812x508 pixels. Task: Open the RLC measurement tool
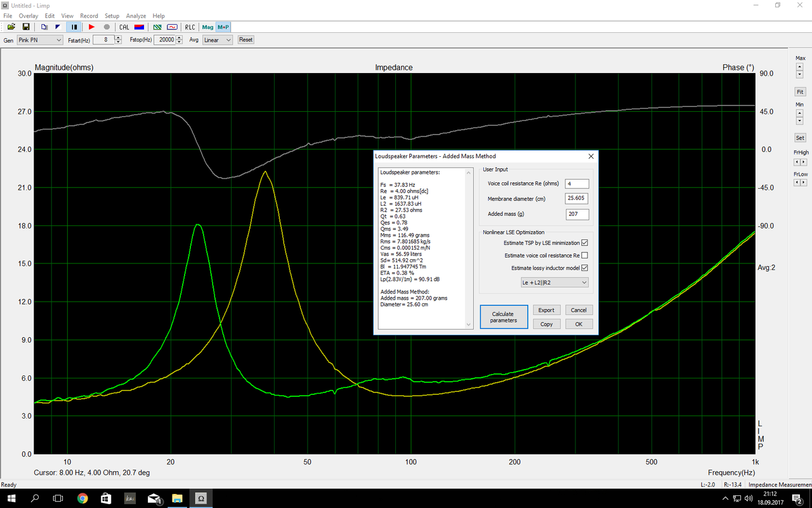[190, 27]
